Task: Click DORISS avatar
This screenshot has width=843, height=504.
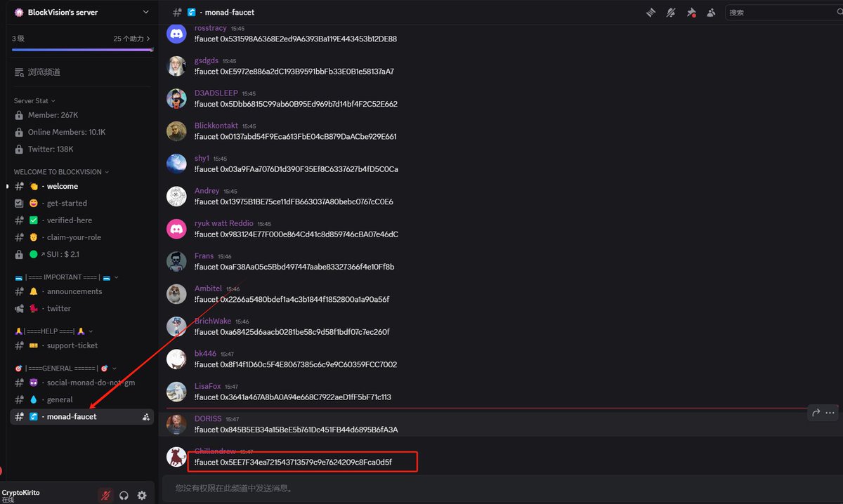Action: coord(176,425)
